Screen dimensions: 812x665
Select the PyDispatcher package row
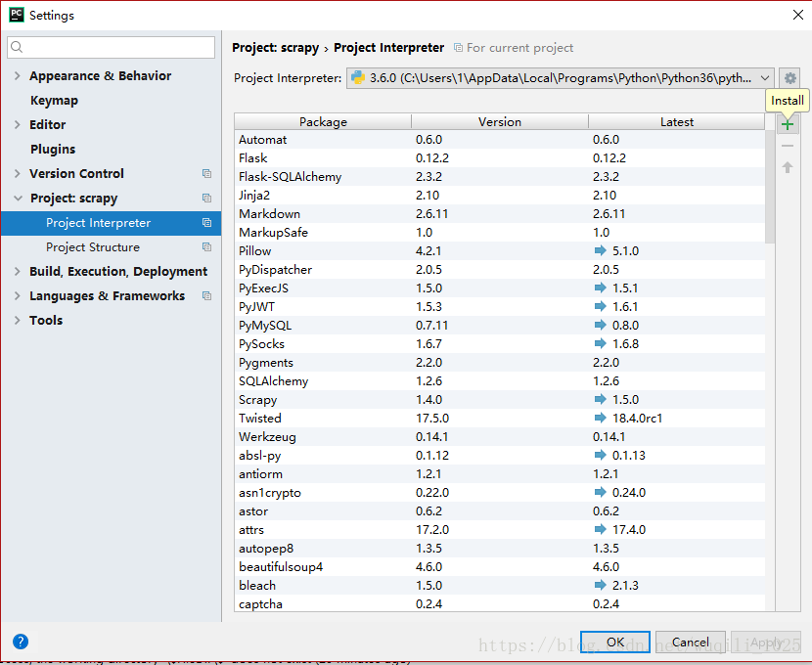point(500,270)
